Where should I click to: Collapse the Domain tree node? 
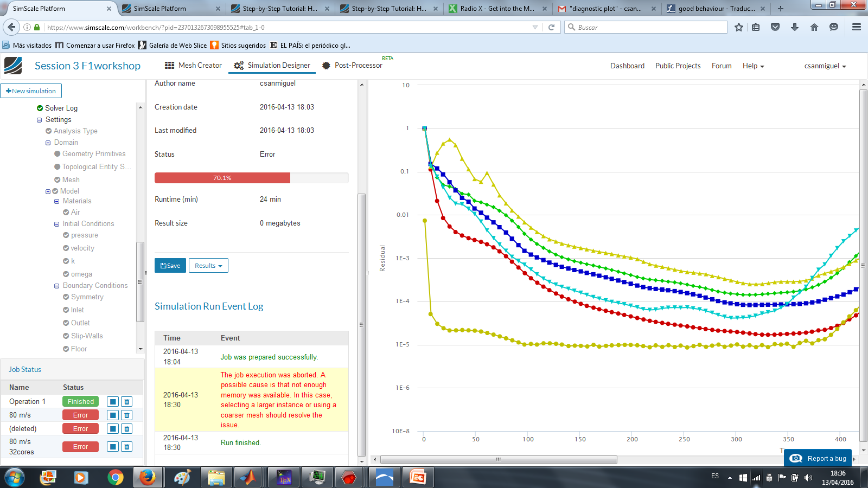coord(48,143)
